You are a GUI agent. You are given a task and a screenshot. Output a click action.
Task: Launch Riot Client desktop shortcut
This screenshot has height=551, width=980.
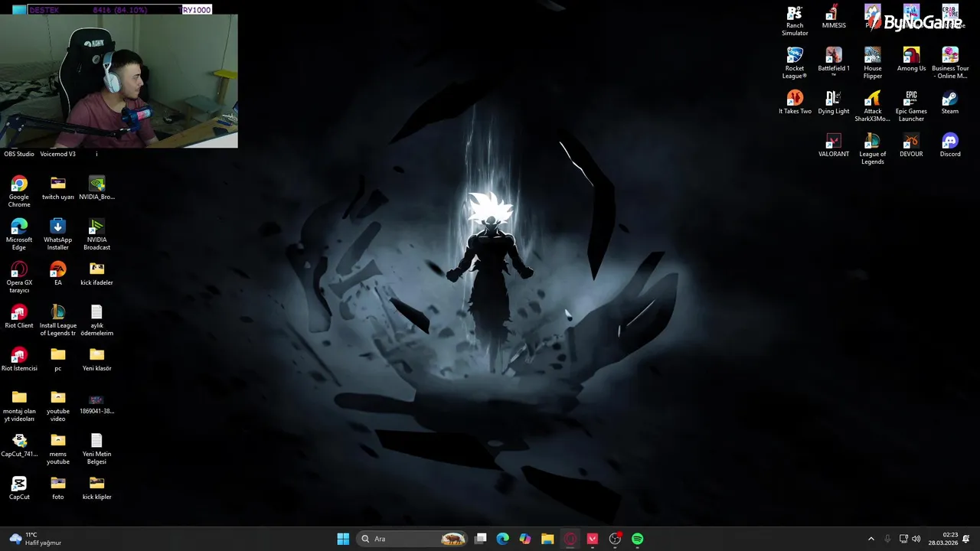click(19, 315)
